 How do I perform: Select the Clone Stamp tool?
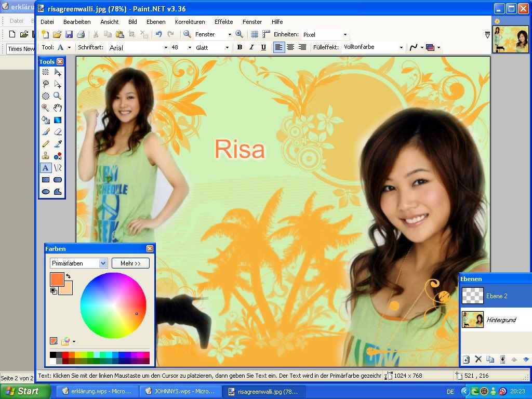point(46,156)
